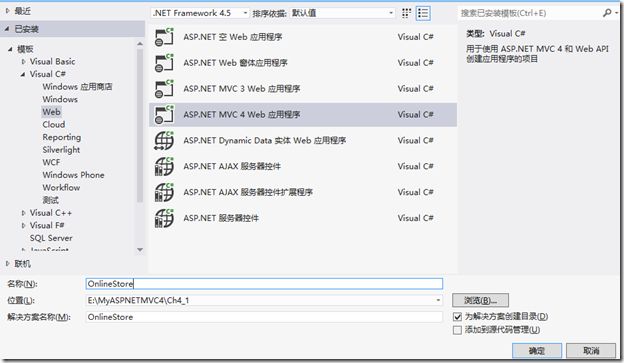
Task: Select ASP.NET Dynamic Data 实体 Web text
Action: click(265, 141)
